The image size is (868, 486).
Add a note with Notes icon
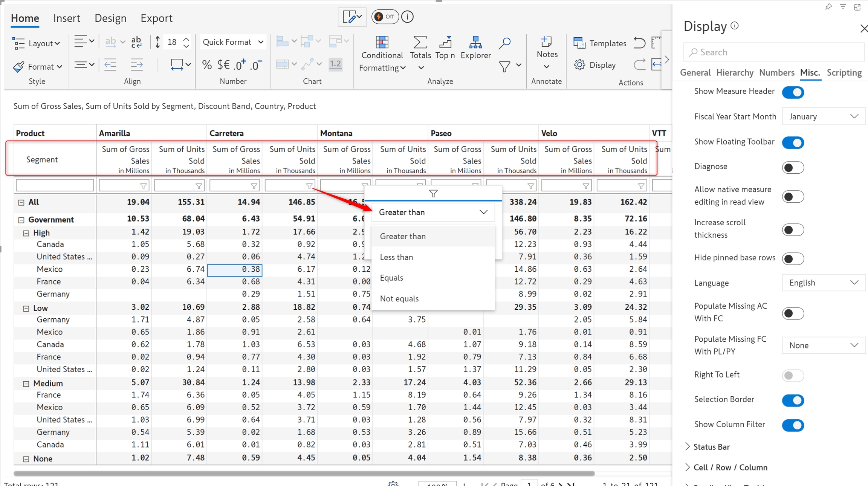(x=547, y=42)
